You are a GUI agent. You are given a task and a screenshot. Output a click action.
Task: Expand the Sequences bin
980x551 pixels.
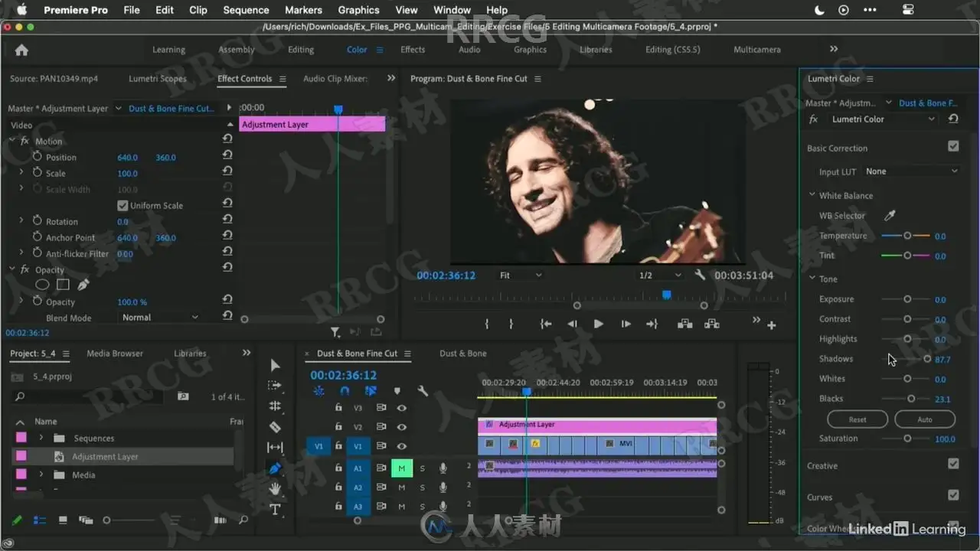click(41, 439)
